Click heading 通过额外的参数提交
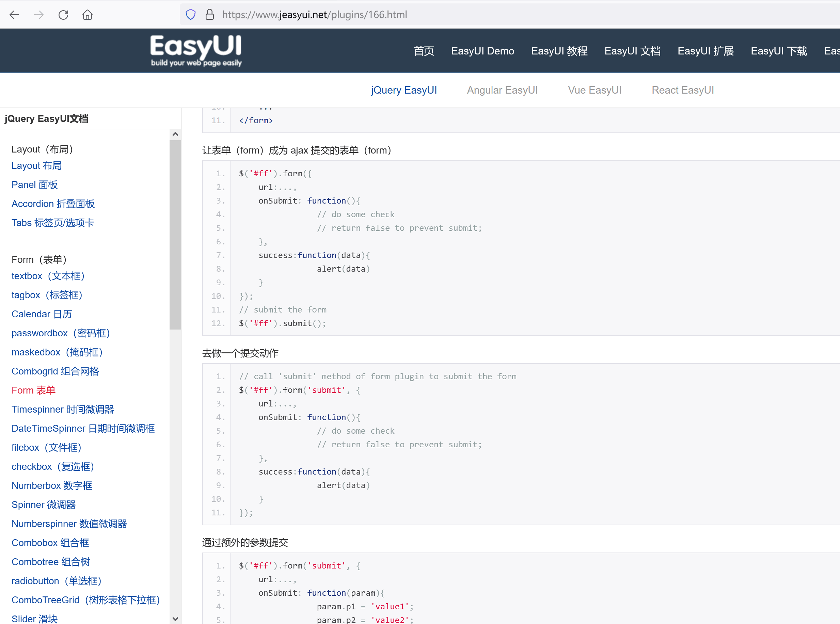840x624 pixels. pos(245,542)
